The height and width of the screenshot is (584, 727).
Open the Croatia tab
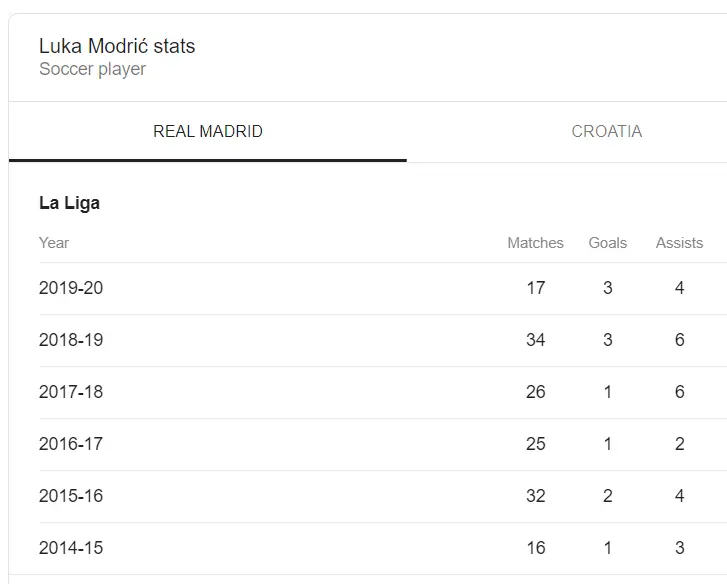[x=606, y=132]
